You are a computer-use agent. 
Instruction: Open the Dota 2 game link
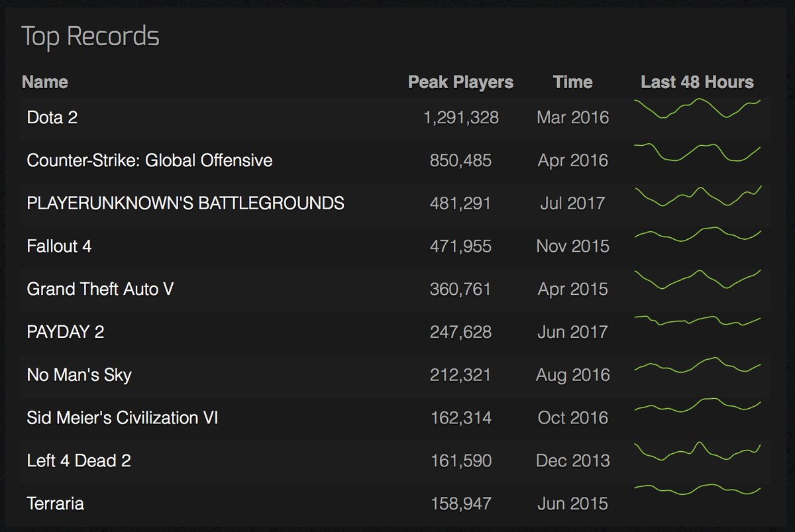(52, 118)
